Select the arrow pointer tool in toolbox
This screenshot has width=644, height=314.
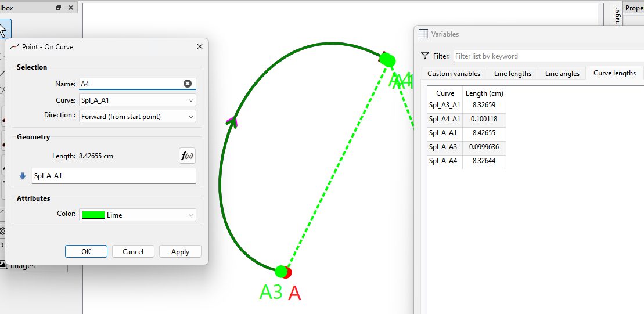click(3, 30)
